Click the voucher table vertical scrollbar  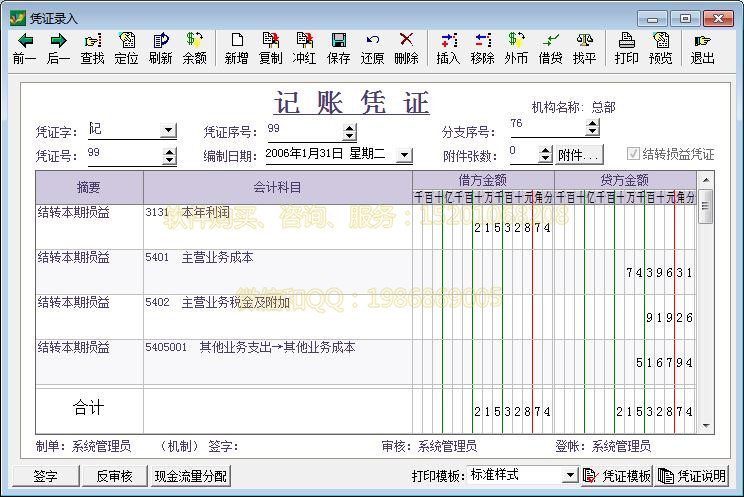point(705,300)
